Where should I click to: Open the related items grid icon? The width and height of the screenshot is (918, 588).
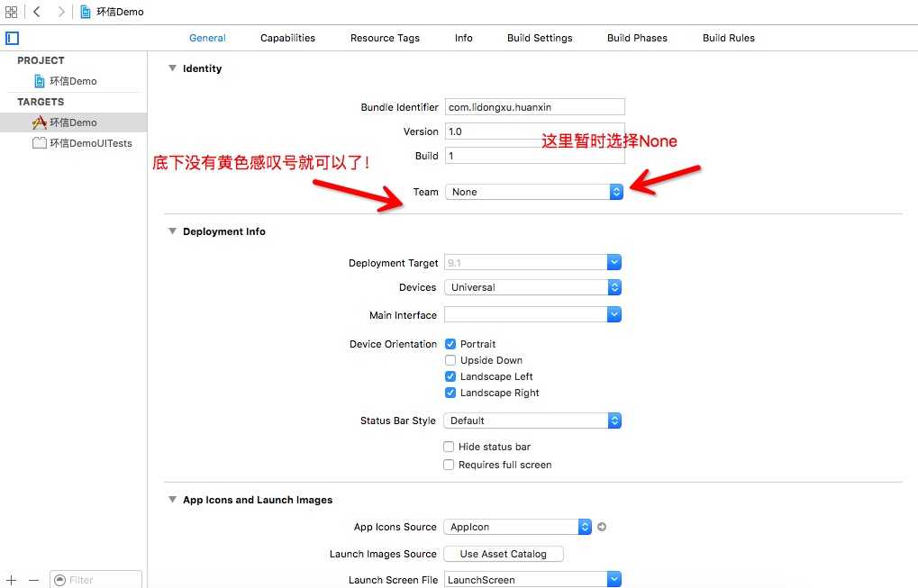tap(11, 12)
